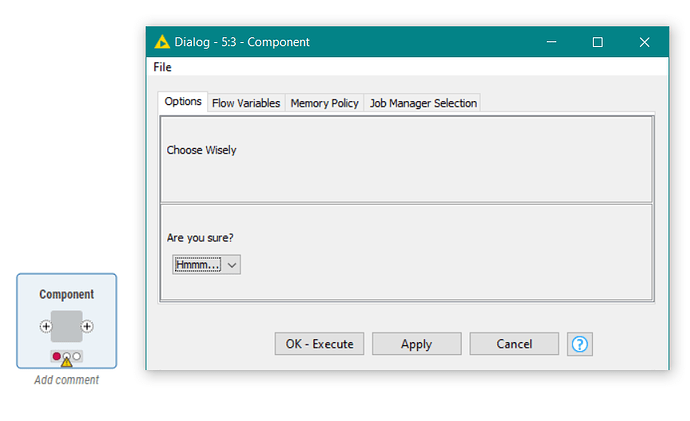Click 'Add comment' below the node
The width and height of the screenshot is (690, 421).
coord(67,380)
